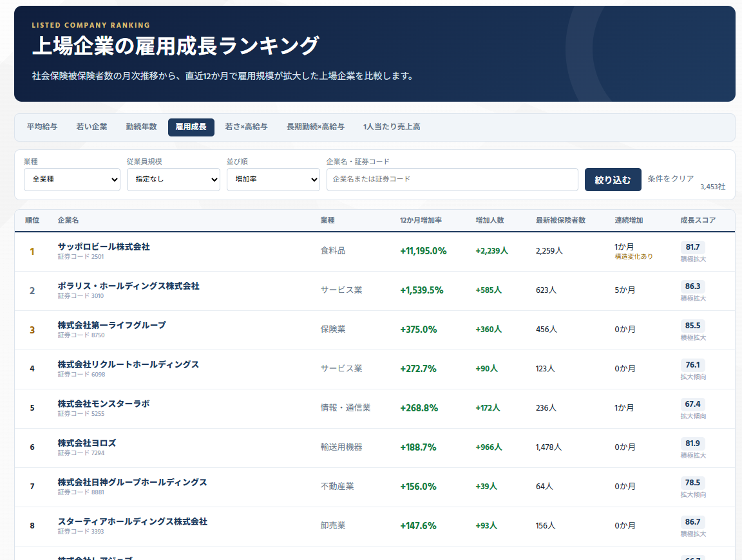742x560 pixels.
Task: Open the 勤続年数 tab
Action: coord(142,127)
